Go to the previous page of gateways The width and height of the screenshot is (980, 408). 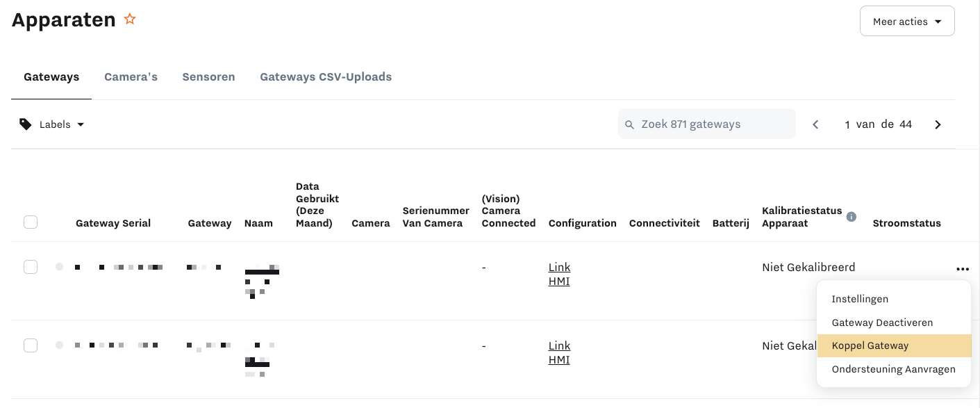coord(816,124)
